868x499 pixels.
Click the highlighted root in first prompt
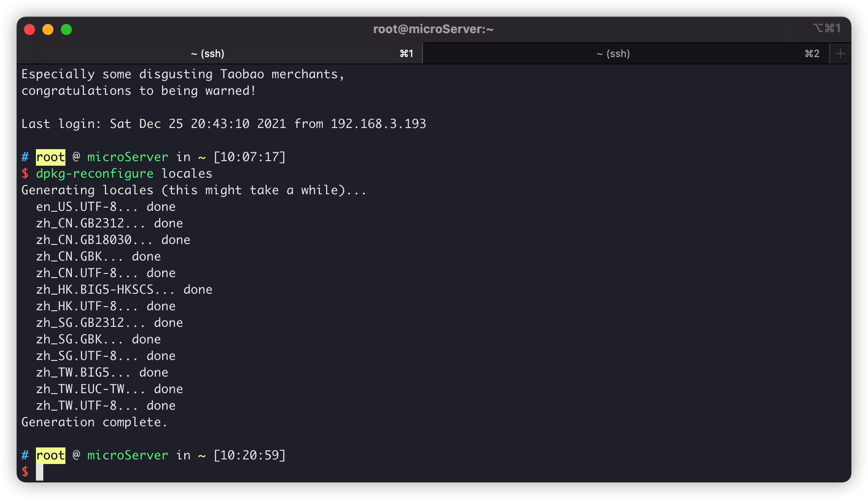51,157
